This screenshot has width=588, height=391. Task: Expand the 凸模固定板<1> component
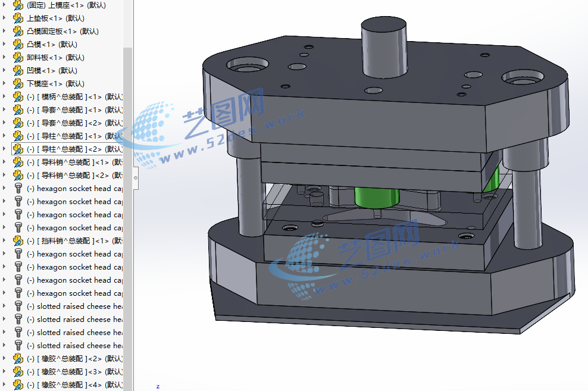[4, 31]
